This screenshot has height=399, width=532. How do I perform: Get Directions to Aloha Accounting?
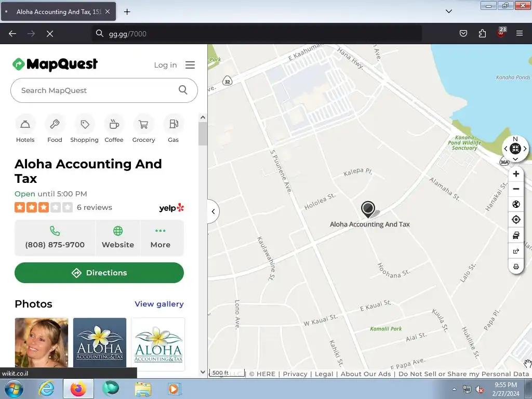99,273
